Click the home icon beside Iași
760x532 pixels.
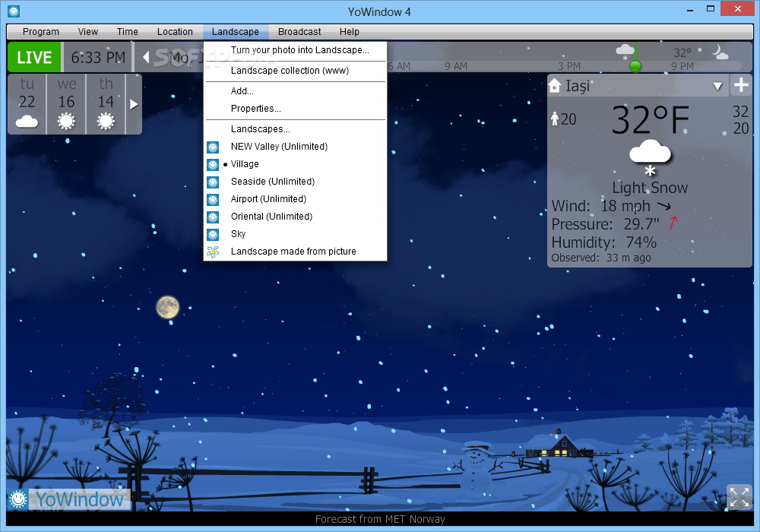point(555,86)
